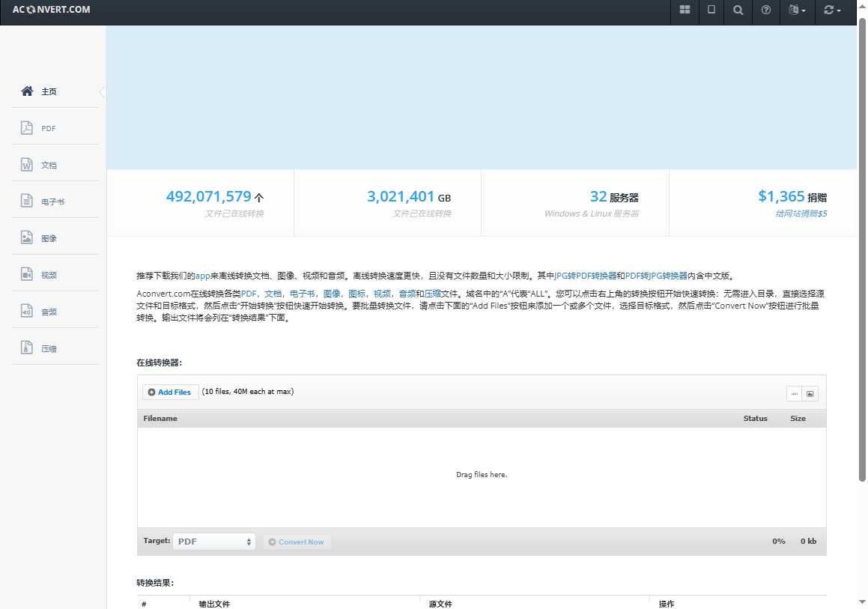
Task: Click the 32 服务器 statistic
Action: [x=614, y=196]
